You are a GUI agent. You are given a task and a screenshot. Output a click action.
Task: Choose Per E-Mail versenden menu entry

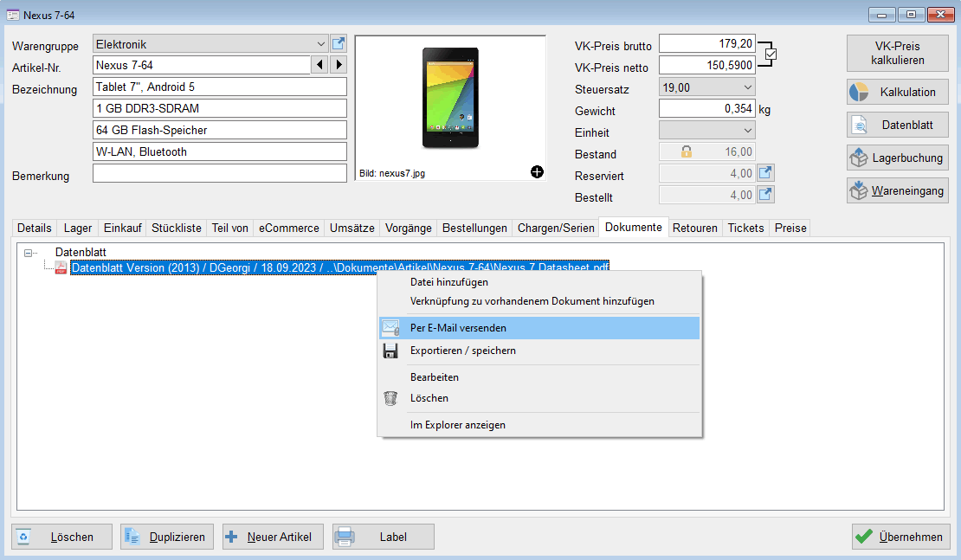point(539,328)
